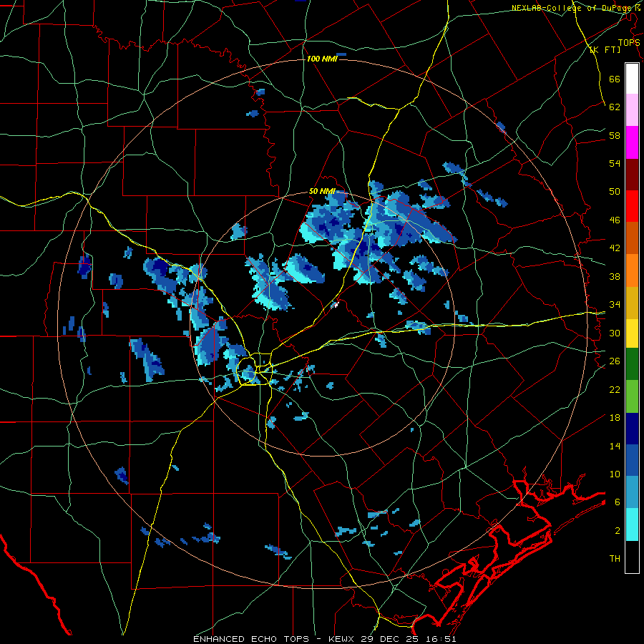
Task: Click the white swatch at the legend top
Action: (x=632, y=79)
